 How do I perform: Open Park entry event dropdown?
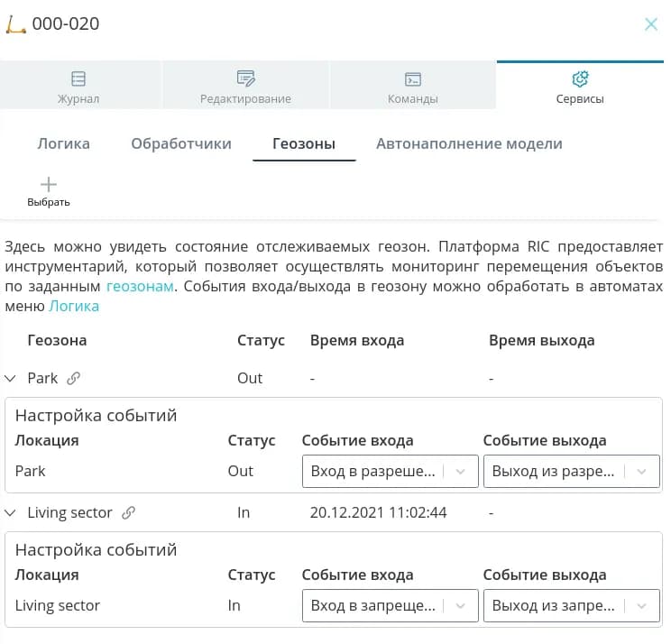pos(389,471)
